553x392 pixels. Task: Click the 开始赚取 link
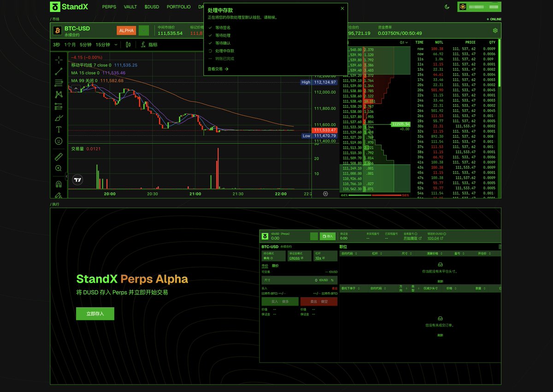coord(412,238)
